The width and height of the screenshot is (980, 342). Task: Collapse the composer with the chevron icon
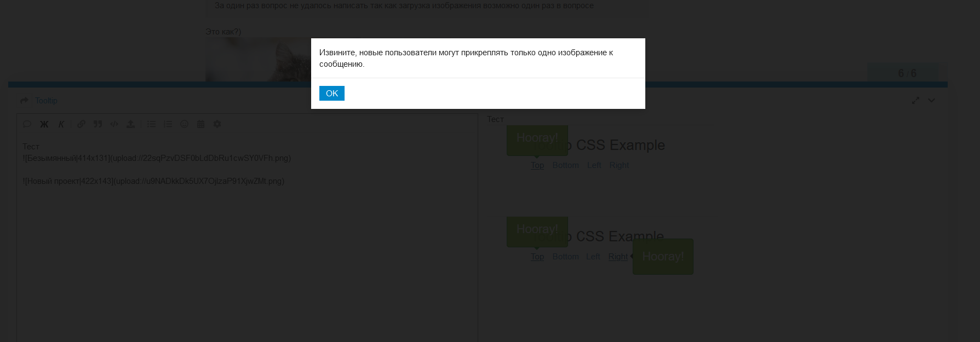(931, 101)
